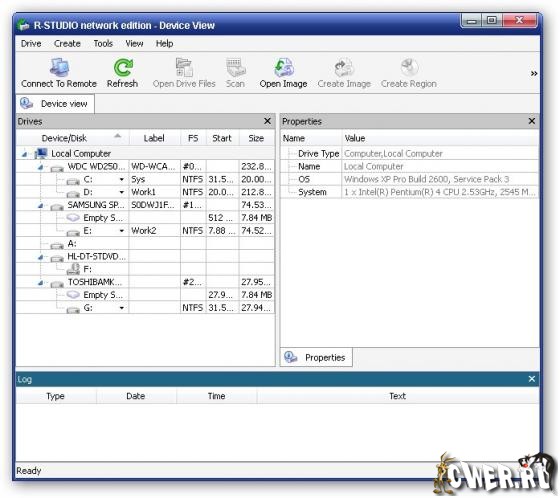Close the Drives panel

pyautogui.click(x=268, y=121)
